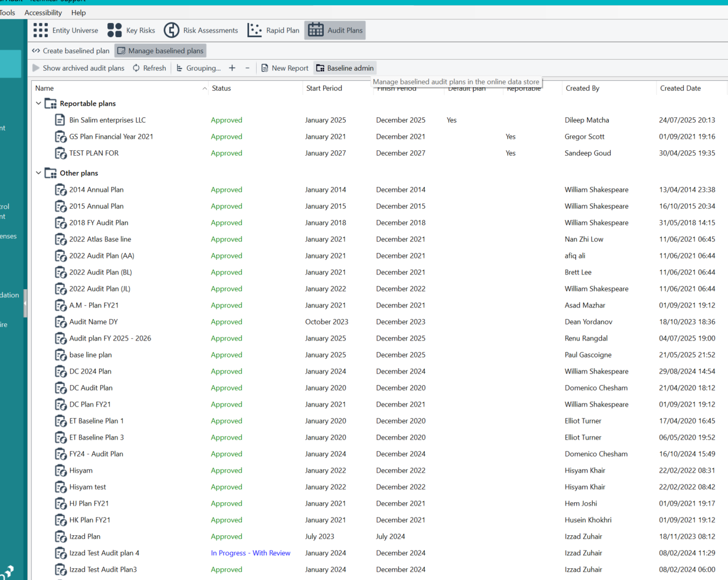This screenshot has height=580, width=728.
Task: Click the minus collapse-all icon
Action: [x=247, y=68]
